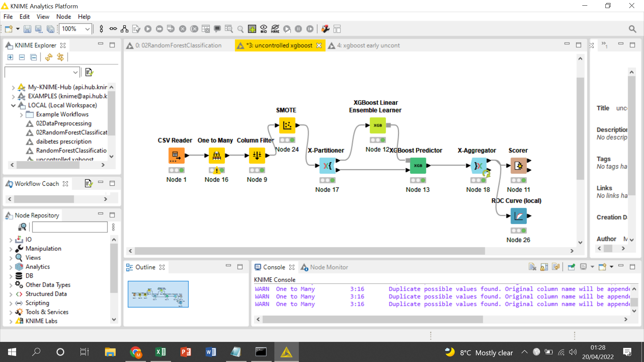Open the Edit menu
644x362 pixels.
(24, 17)
